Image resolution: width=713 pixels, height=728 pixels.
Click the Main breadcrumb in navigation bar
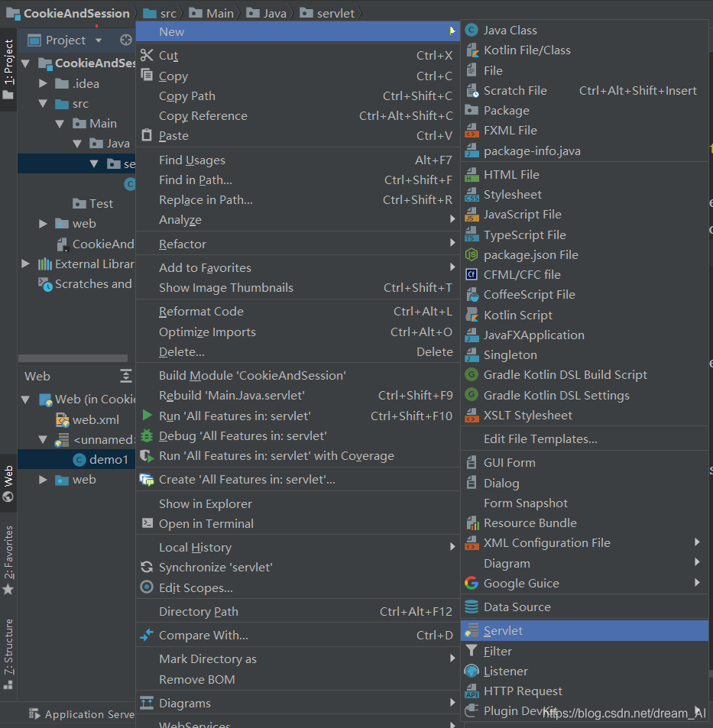click(x=212, y=13)
